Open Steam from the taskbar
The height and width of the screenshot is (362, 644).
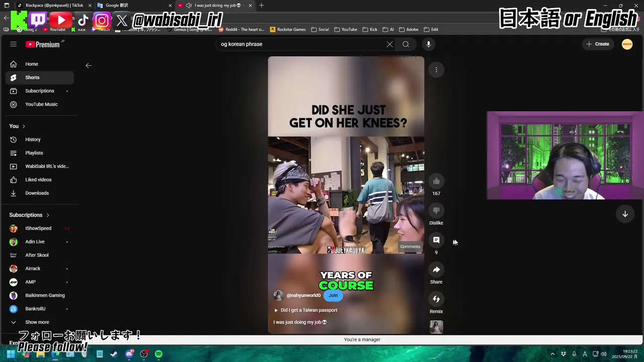click(114, 354)
